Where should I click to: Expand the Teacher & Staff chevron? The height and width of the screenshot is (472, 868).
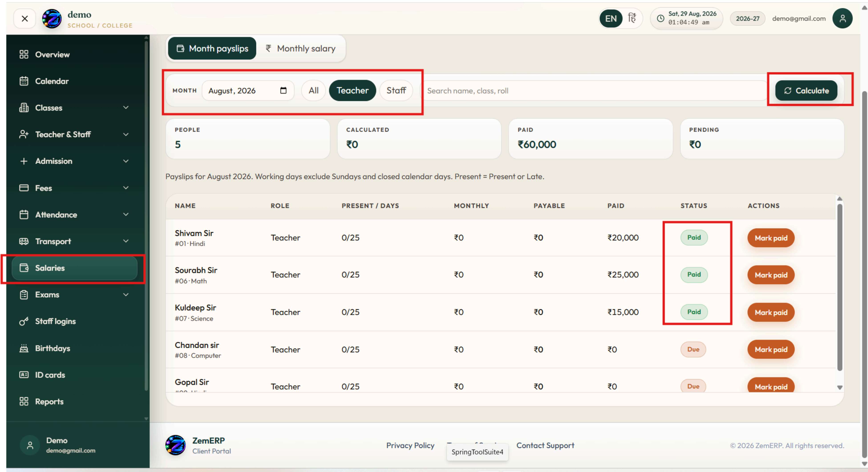(126, 134)
